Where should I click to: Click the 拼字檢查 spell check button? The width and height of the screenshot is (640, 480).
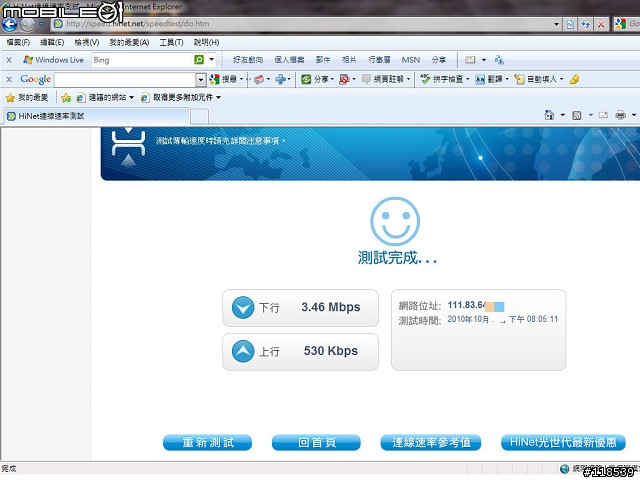pyautogui.click(x=444, y=79)
